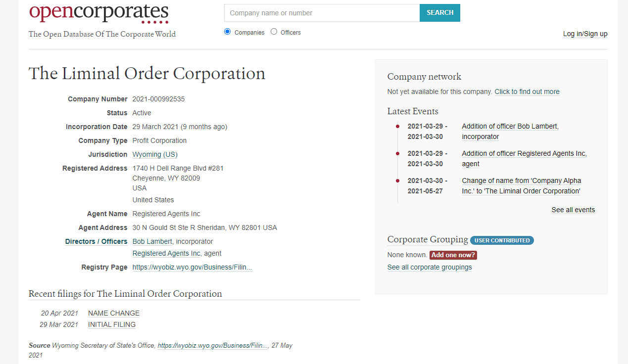
Task: Click the 'Profit Corporation' company type value
Action: pyautogui.click(x=159, y=140)
